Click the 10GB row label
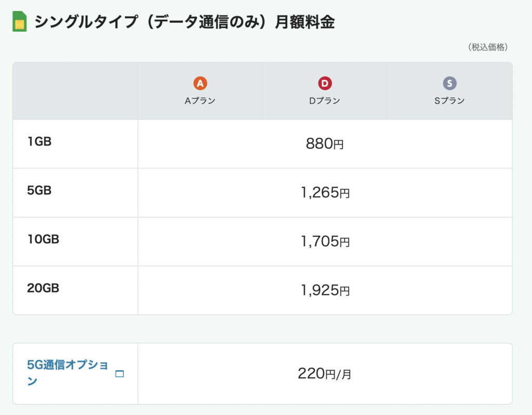 click(x=43, y=239)
